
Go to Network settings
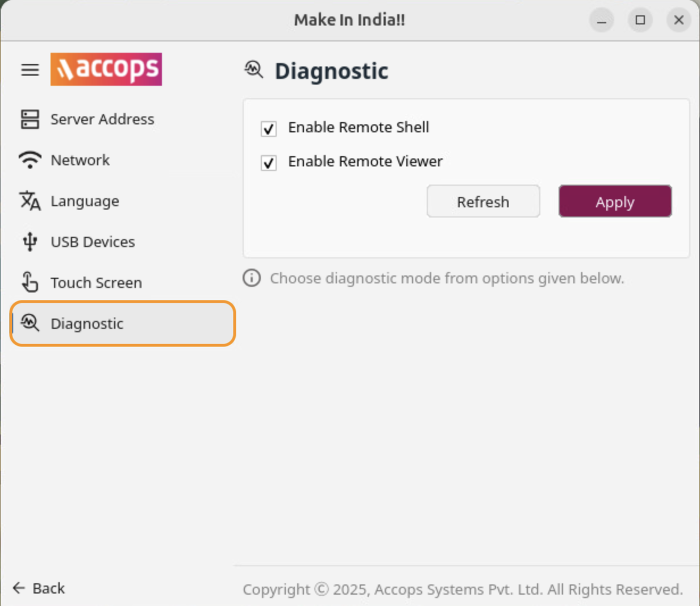pos(80,160)
